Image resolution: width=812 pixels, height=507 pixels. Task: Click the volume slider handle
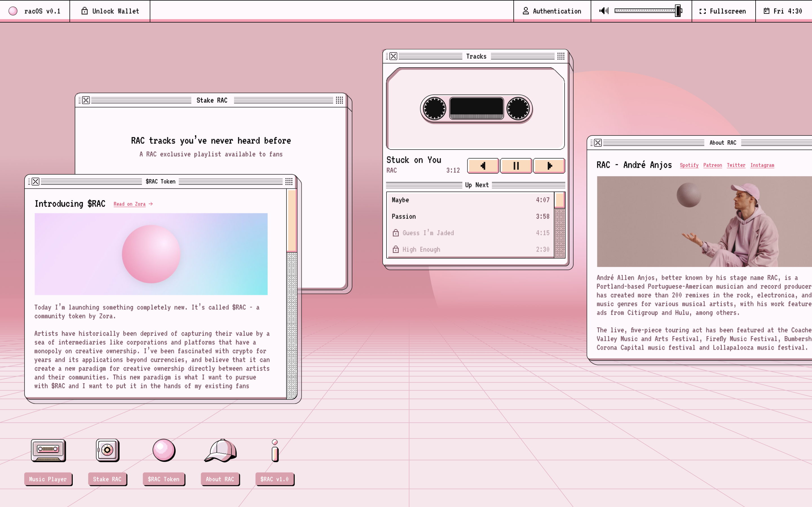(678, 11)
